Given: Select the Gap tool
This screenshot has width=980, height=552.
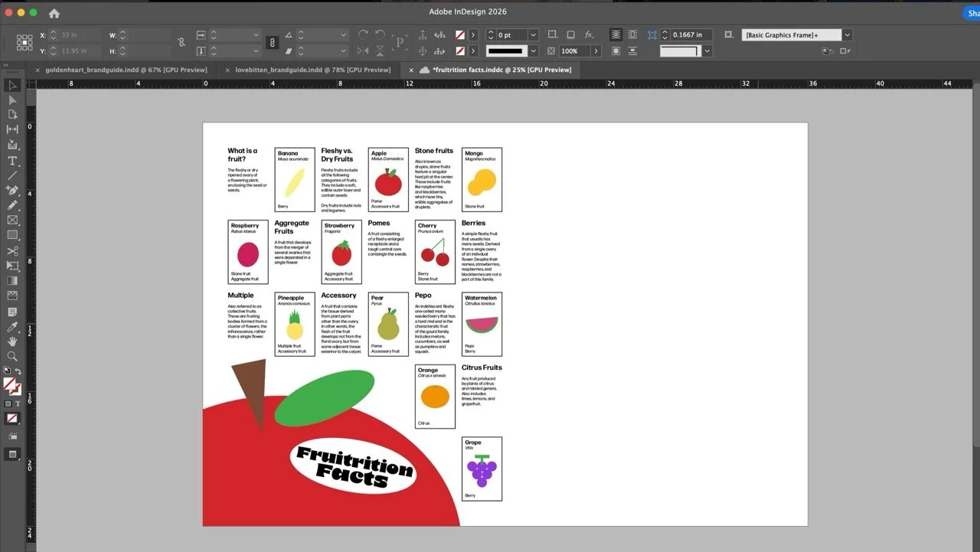Looking at the screenshot, I should (x=12, y=129).
